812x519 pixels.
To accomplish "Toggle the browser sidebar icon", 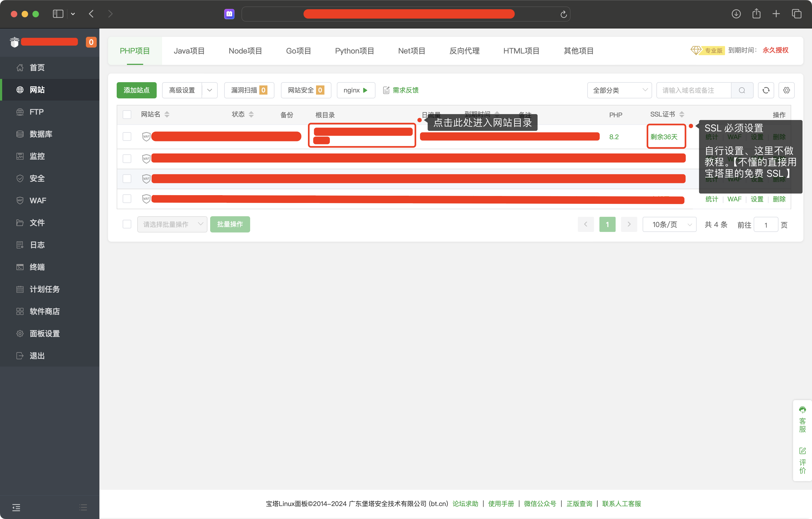I will pyautogui.click(x=58, y=14).
